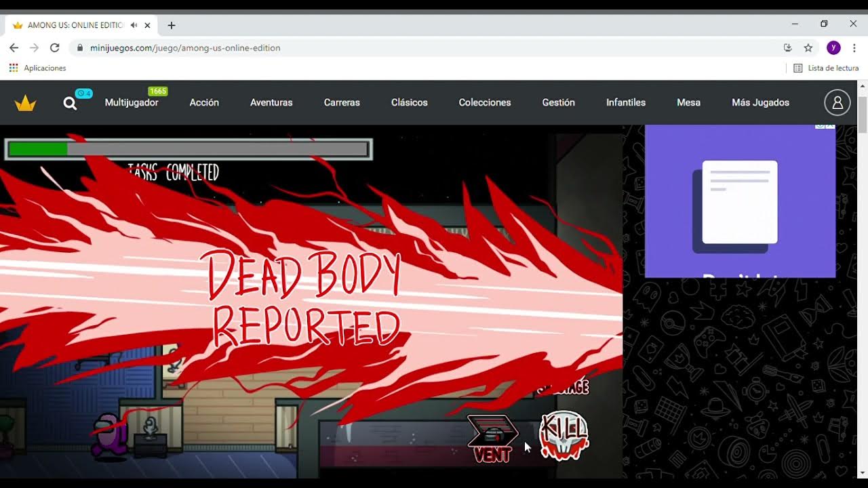
Task: Click the ad info icon on banner
Action: pos(820,126)
